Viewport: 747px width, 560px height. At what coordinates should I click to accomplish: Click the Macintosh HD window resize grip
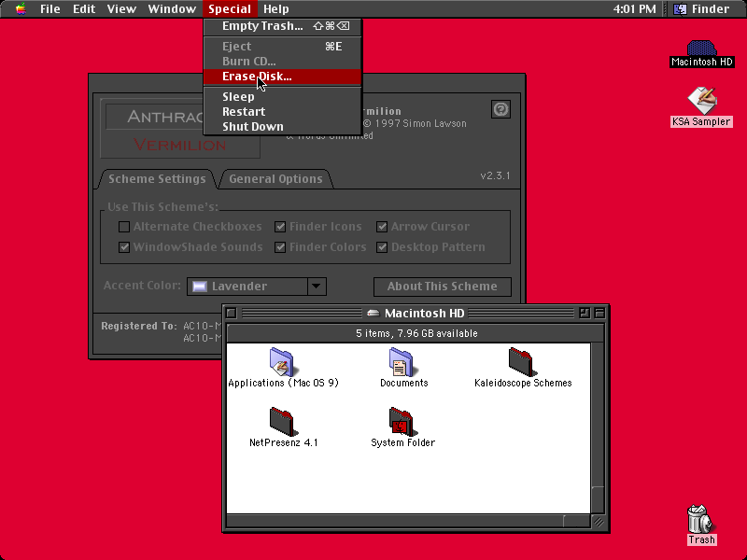tap(598, 522)
